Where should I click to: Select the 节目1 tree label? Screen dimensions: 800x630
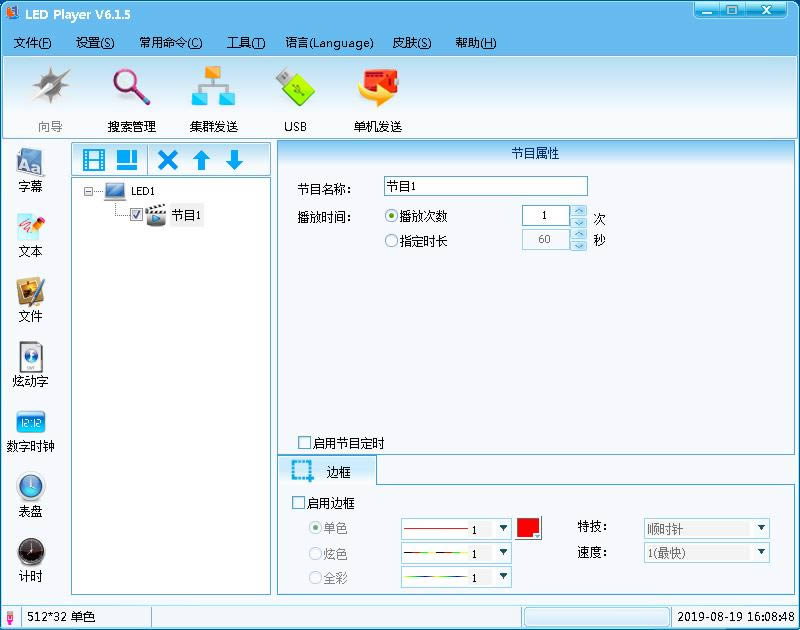coord(186,215)
